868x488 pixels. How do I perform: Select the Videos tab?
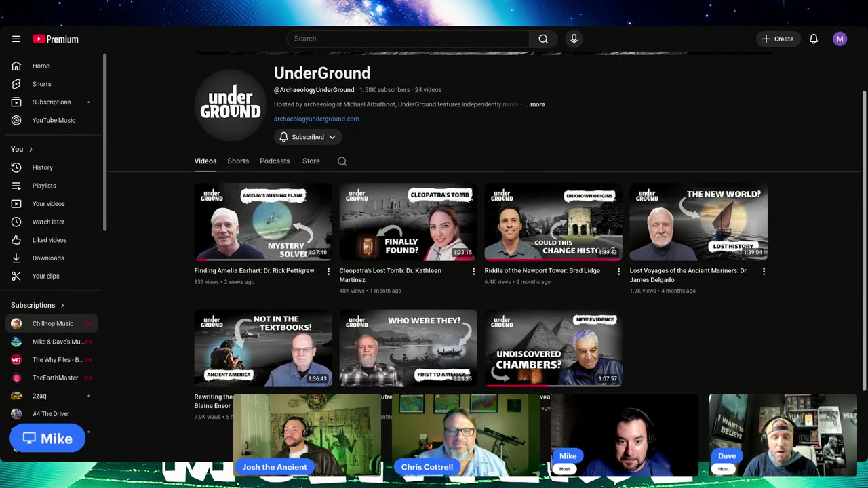point(205,161)
